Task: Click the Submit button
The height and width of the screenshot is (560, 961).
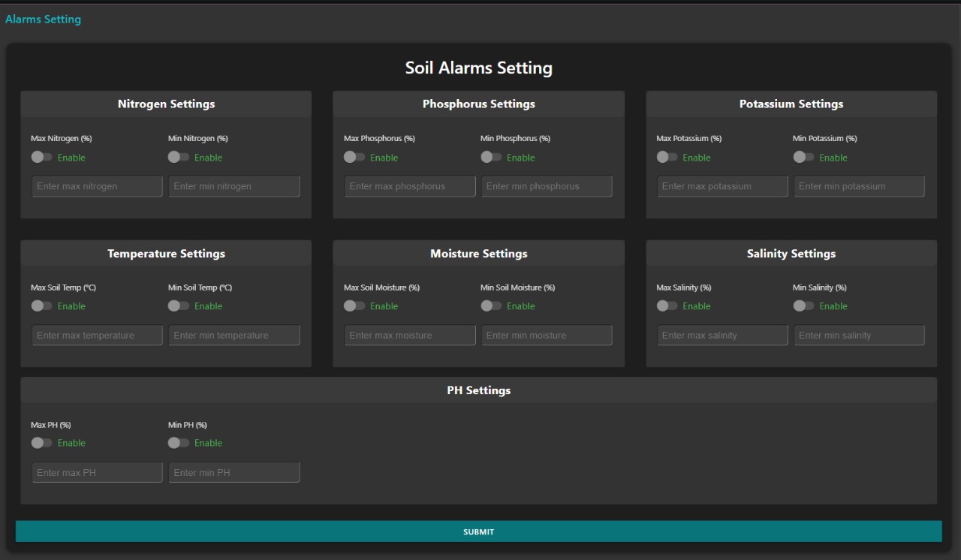Action: (x=478, y=531)
